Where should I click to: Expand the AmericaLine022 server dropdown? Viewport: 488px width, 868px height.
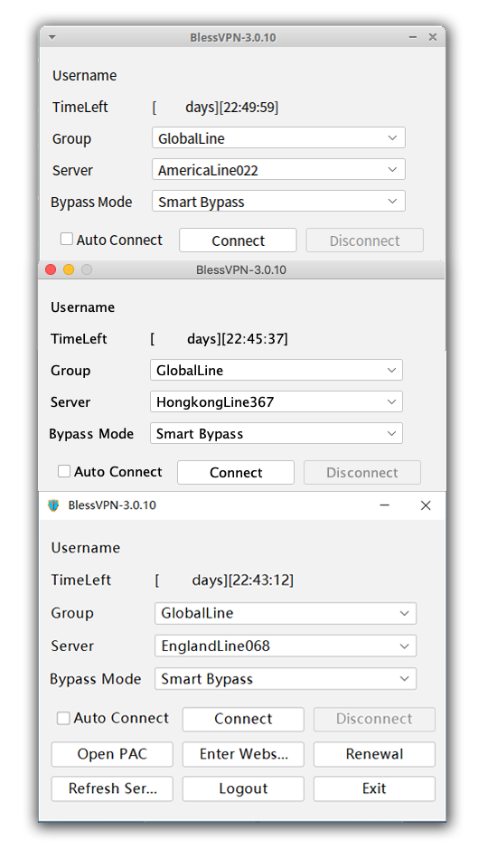tap(278, 169)
